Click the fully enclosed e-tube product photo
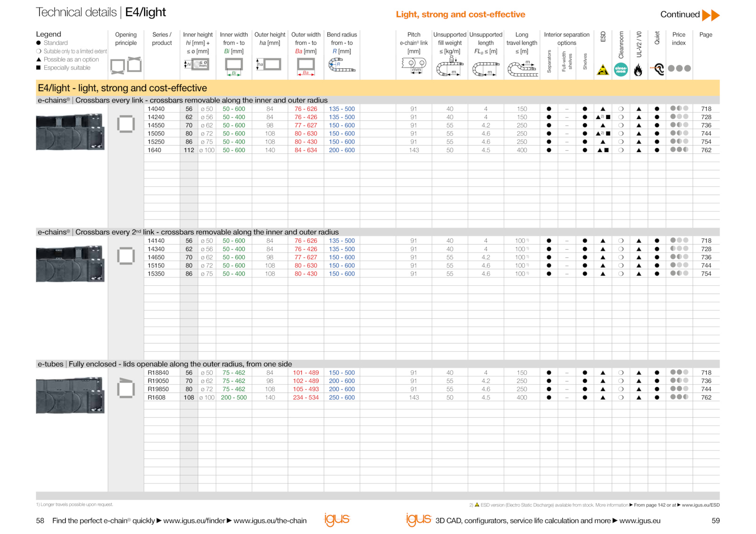This screenshot has height=534, width=756. pyautogui.click(x=70, y=395)
